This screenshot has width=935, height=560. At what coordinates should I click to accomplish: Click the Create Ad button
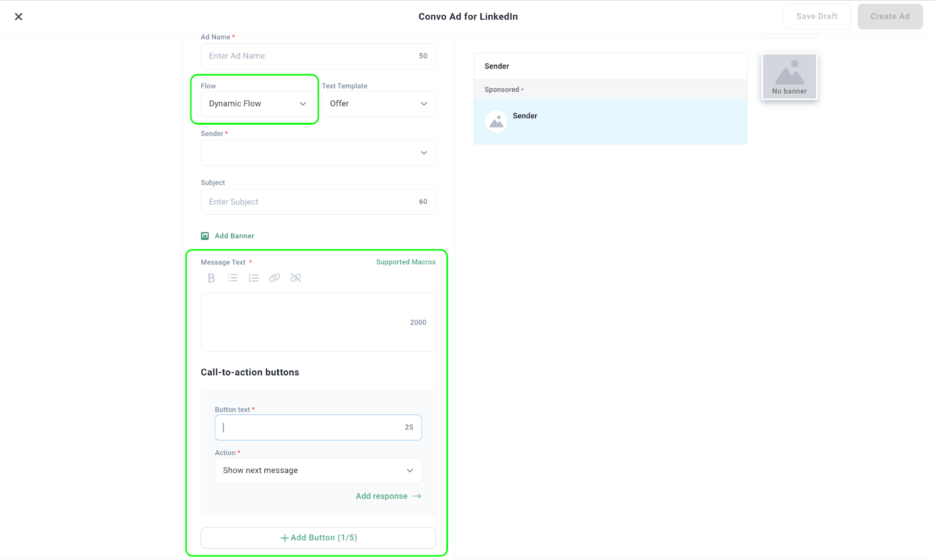[x=890, y=16]
